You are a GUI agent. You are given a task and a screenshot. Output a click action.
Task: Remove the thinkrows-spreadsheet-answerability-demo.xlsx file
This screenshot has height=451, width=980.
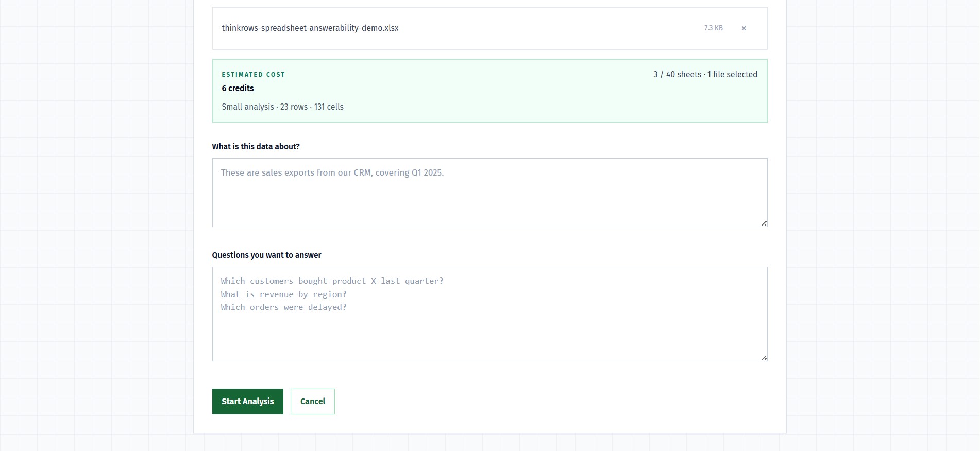click(x=744, y=28)
